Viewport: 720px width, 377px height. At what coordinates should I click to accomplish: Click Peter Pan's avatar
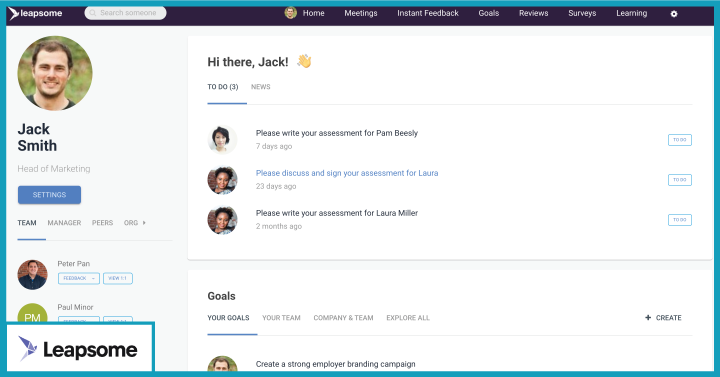(33, 275)
